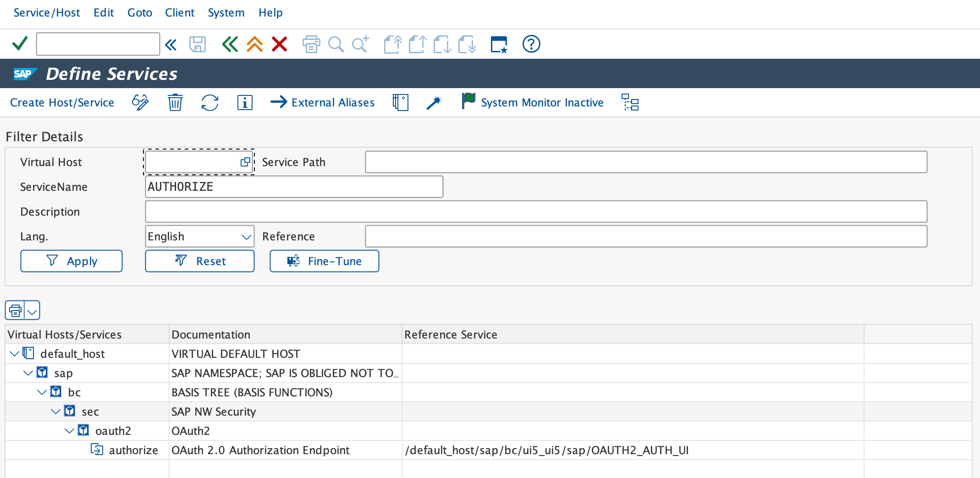Click the Apply filter button
Image resolution: width=980 pixels, height=478 pixels.
coord(71,261)
